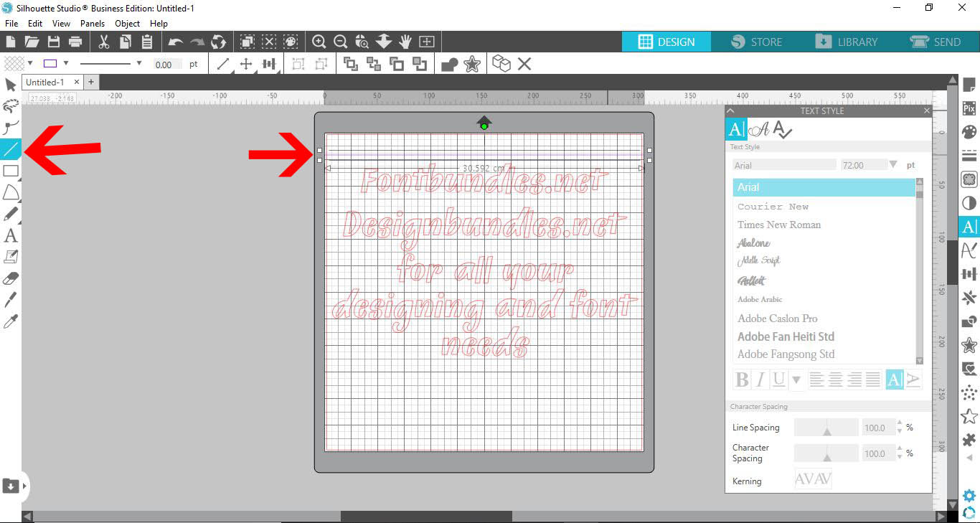Screen dimensions: 980x523
Task: Set text alignment to left
Action: click(816, 380)
